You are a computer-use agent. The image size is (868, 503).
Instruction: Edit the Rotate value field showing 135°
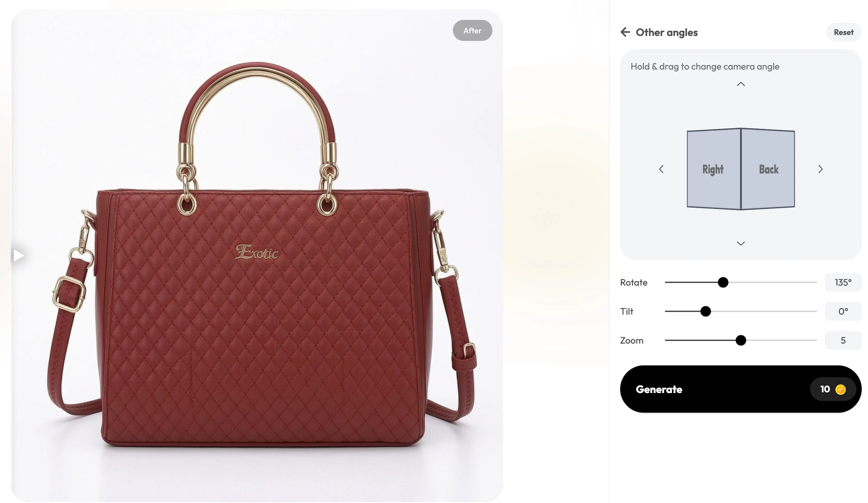tap(843, 282)
